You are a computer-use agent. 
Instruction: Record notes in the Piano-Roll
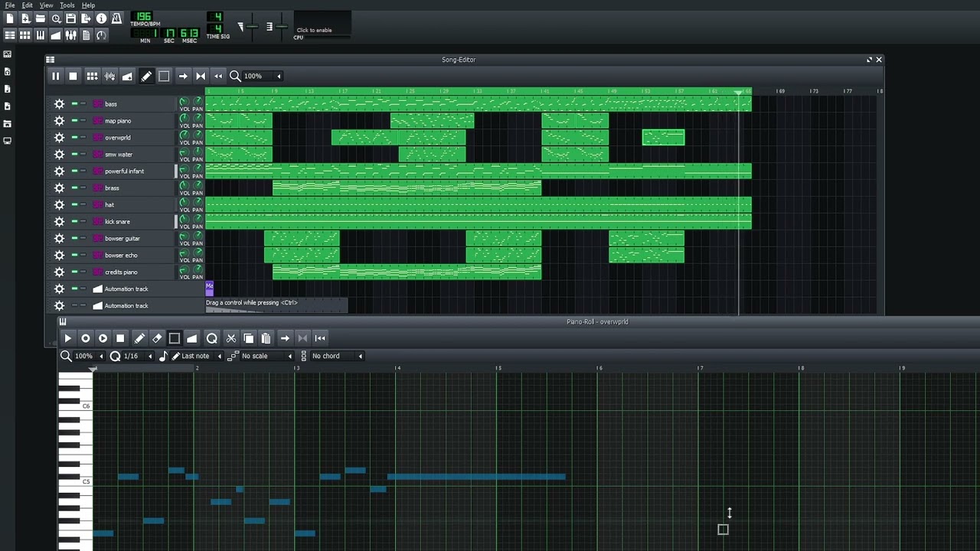pyautogui.click(x=85, y=338)
